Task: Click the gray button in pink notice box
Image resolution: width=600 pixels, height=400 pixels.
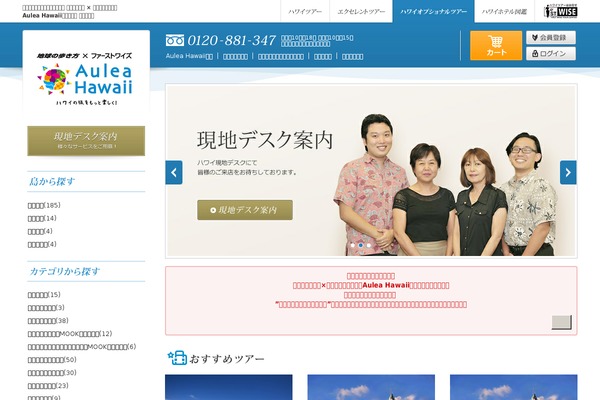Action: (x=562, y=322)
